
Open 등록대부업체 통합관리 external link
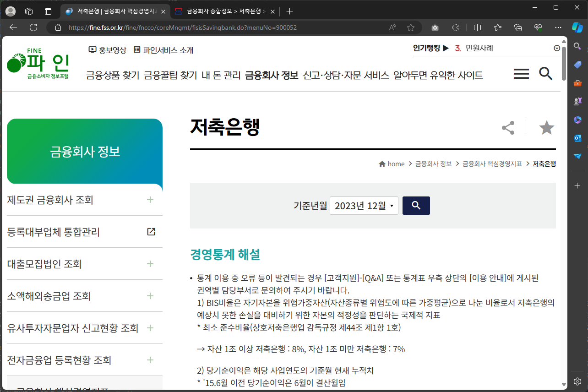click(x=151, y=232)
